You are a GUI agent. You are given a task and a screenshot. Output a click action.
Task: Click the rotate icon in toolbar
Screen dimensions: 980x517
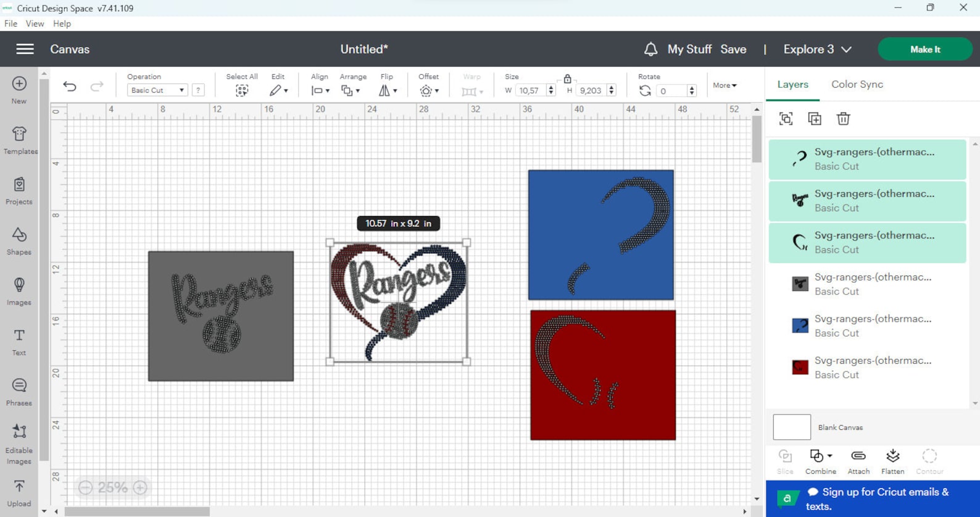click(645, 91)
